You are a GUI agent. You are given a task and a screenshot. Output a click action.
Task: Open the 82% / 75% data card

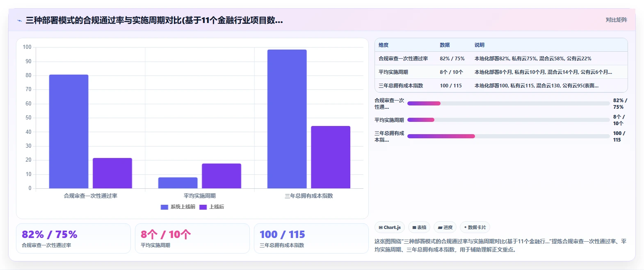(73, 238)
